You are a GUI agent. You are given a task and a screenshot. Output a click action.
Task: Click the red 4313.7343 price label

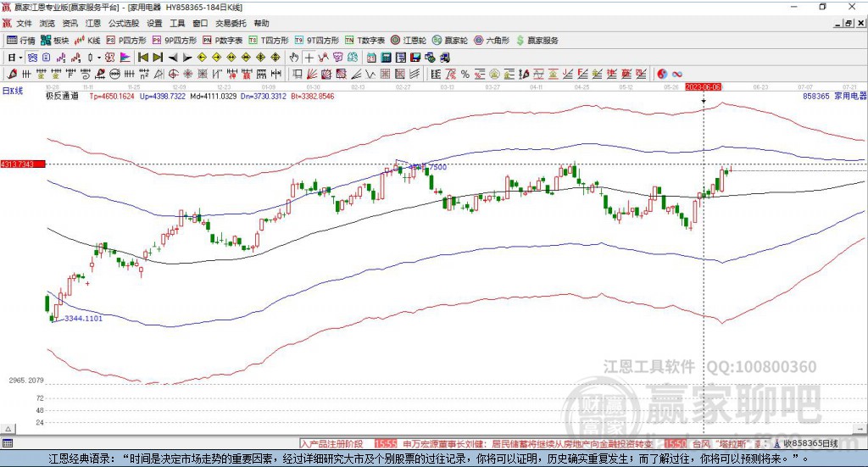click(x=23, y=164)
